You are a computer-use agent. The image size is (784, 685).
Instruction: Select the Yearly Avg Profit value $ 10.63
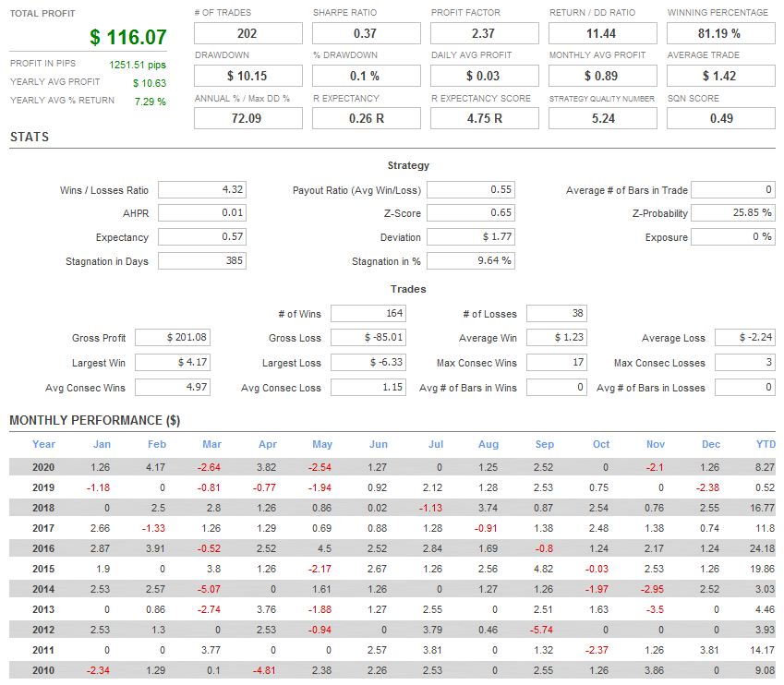point(150,83)
